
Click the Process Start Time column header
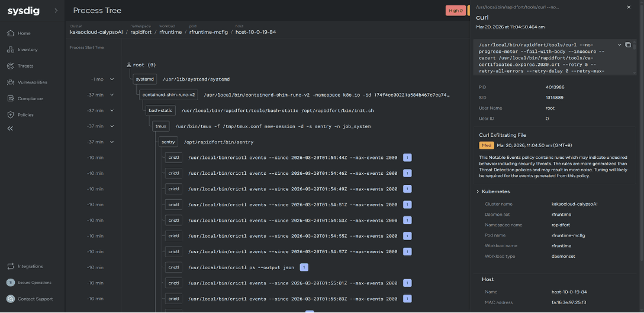coord(86,47)
